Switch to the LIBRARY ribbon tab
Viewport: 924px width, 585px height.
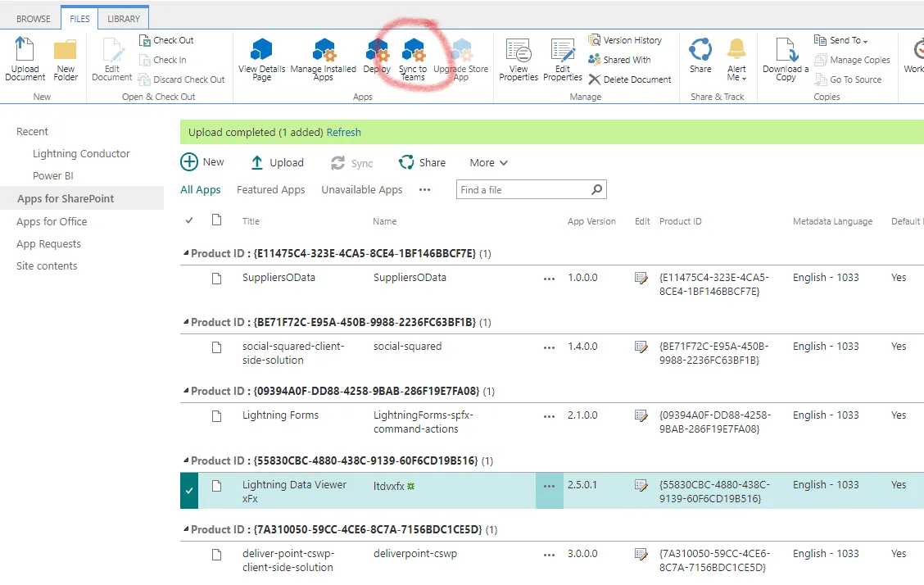click(124, 19)
